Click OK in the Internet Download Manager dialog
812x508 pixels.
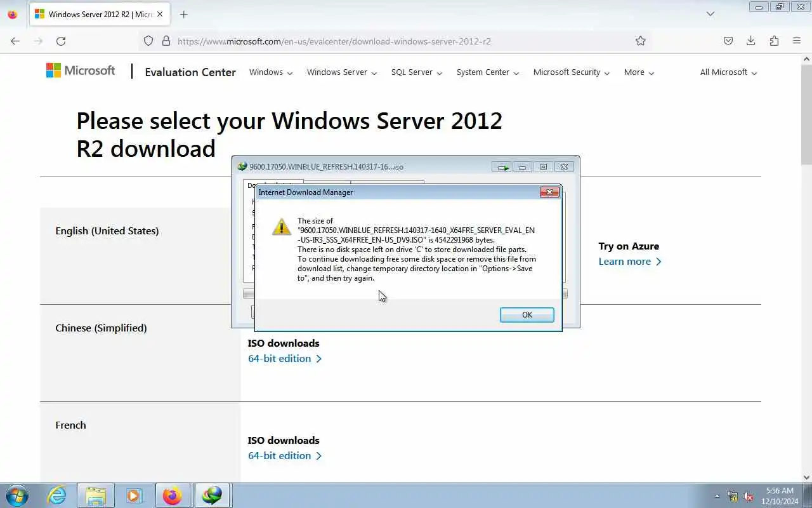point(527,315)
